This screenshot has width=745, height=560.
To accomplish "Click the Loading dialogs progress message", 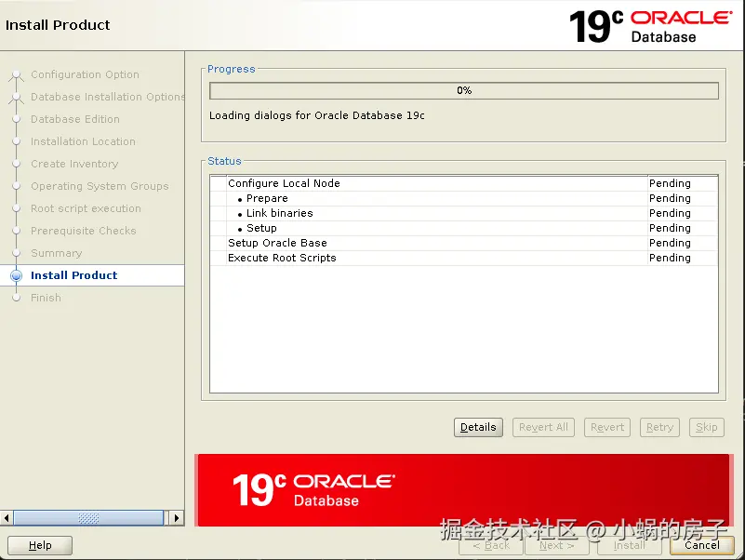I will point(317,115).
